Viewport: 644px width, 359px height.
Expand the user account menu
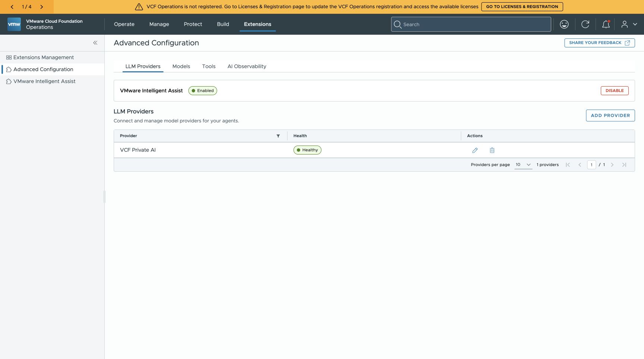pos(629,24)
